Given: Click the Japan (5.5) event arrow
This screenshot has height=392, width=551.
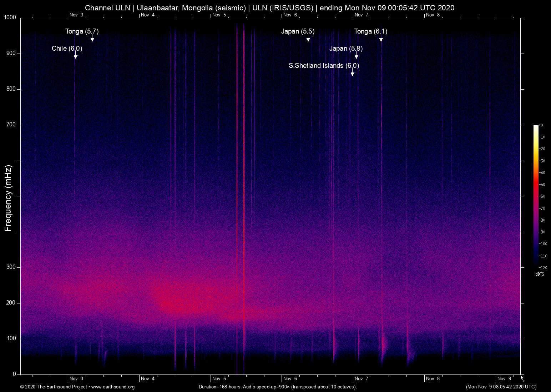Looking at the screenshot, I should pos(308,39).
